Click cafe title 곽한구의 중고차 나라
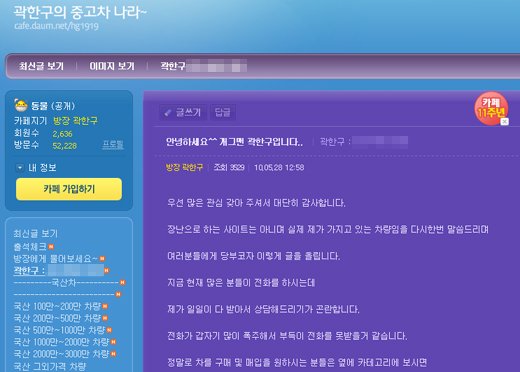520x372 pixels. pyautogui.click(x=80, y=12)
